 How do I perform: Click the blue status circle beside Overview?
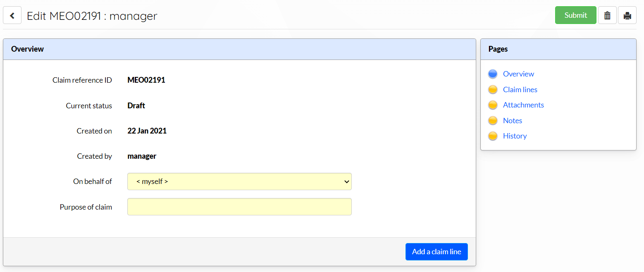493,74
